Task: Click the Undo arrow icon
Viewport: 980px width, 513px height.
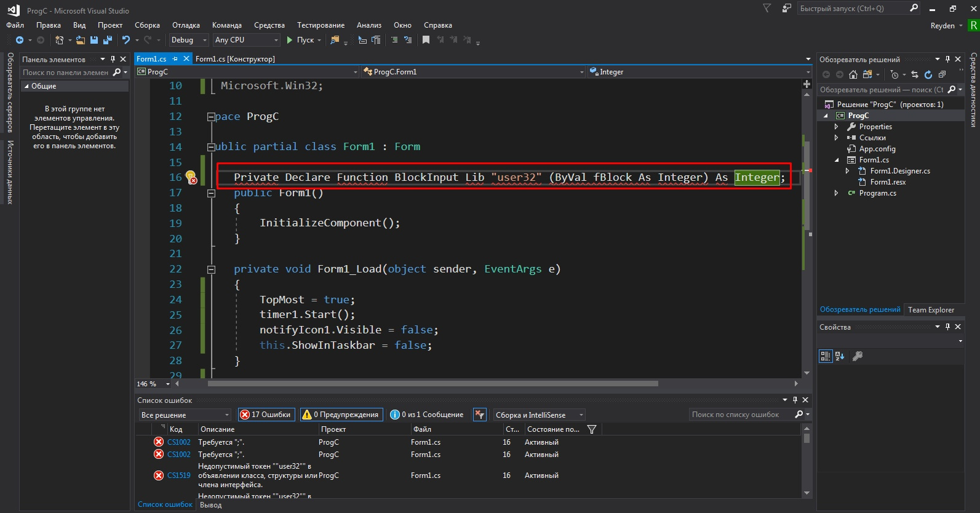Action: tap(126, 40)
